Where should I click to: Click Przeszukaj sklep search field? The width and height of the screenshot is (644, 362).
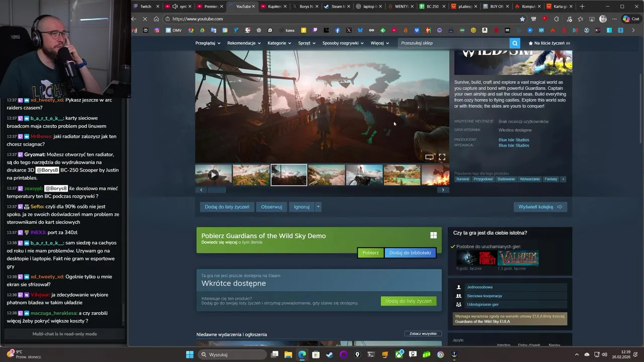pos(454,43)
